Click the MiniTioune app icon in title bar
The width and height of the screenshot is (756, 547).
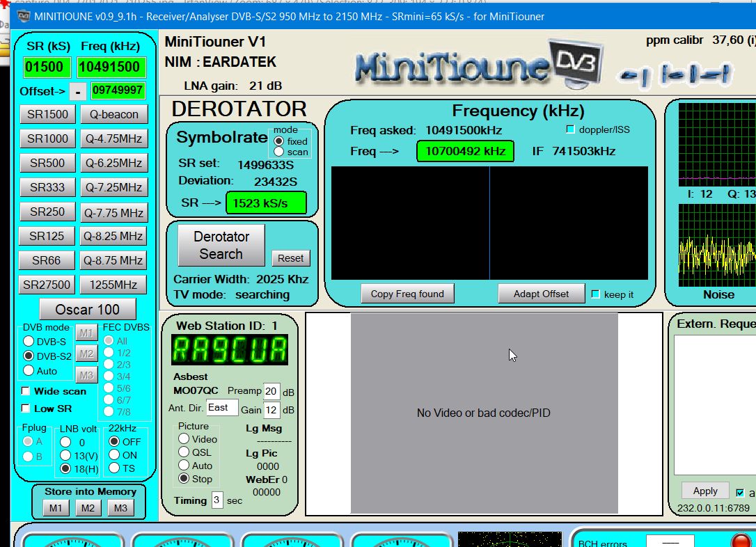(x=23, y=17)
